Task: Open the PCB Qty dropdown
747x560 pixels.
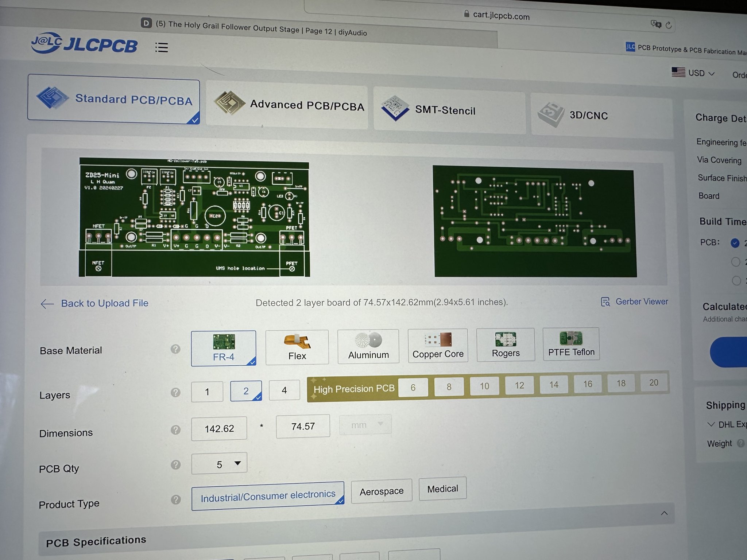Action: [219, 463]
